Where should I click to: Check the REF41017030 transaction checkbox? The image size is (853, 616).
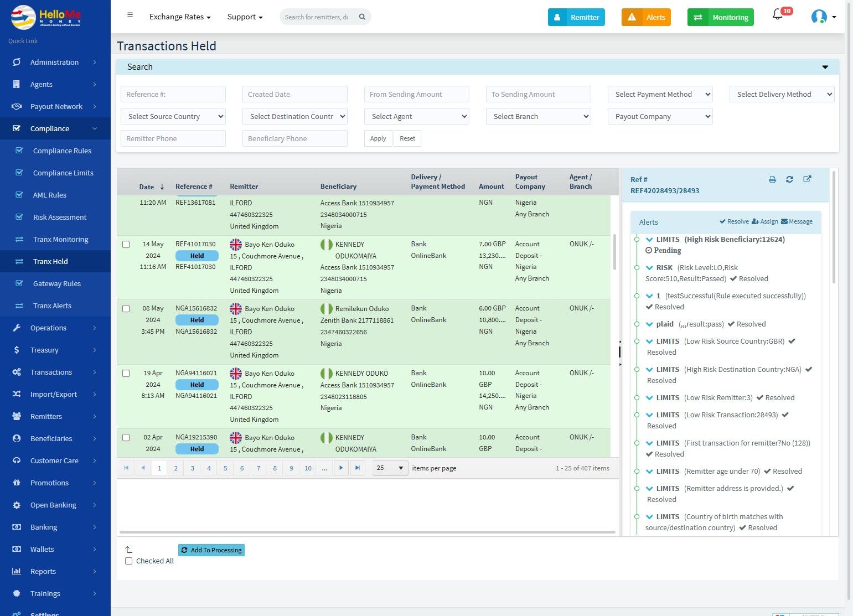point(126,245)
